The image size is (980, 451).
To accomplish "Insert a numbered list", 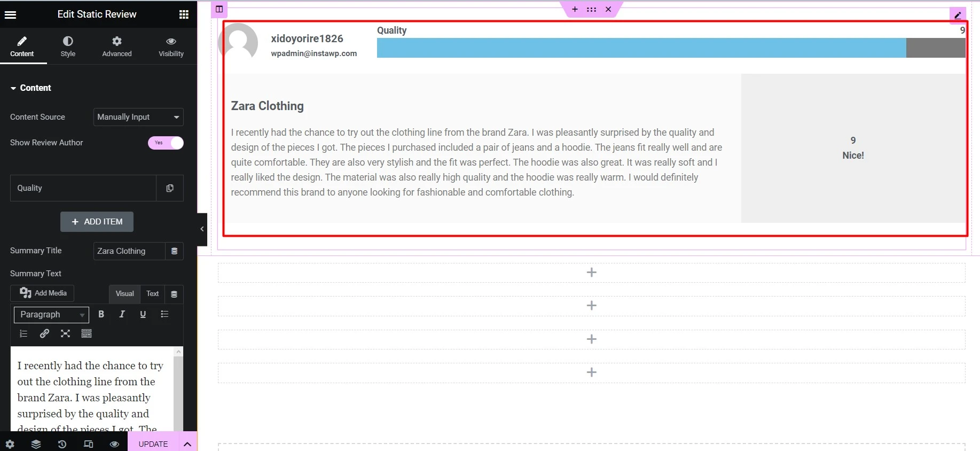I will (23, 333).
